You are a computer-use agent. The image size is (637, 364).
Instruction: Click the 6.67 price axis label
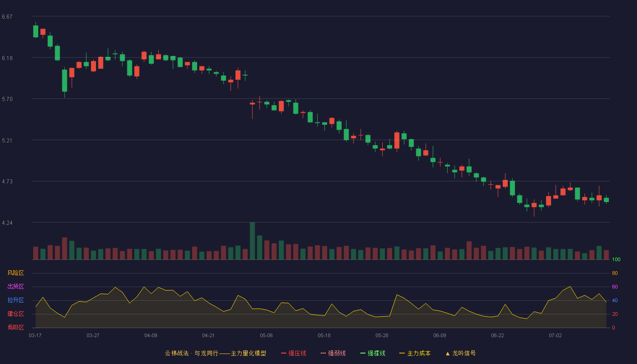[7, 17]
